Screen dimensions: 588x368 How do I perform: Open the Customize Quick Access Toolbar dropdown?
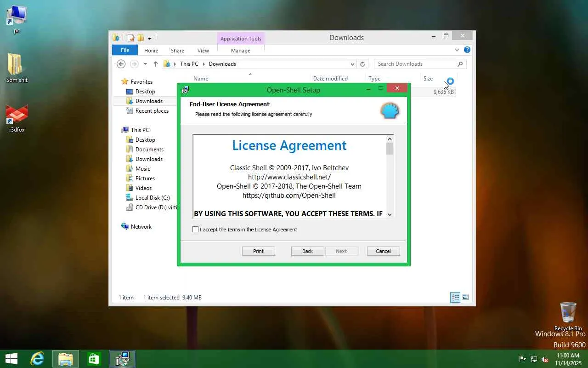point(149,38)
